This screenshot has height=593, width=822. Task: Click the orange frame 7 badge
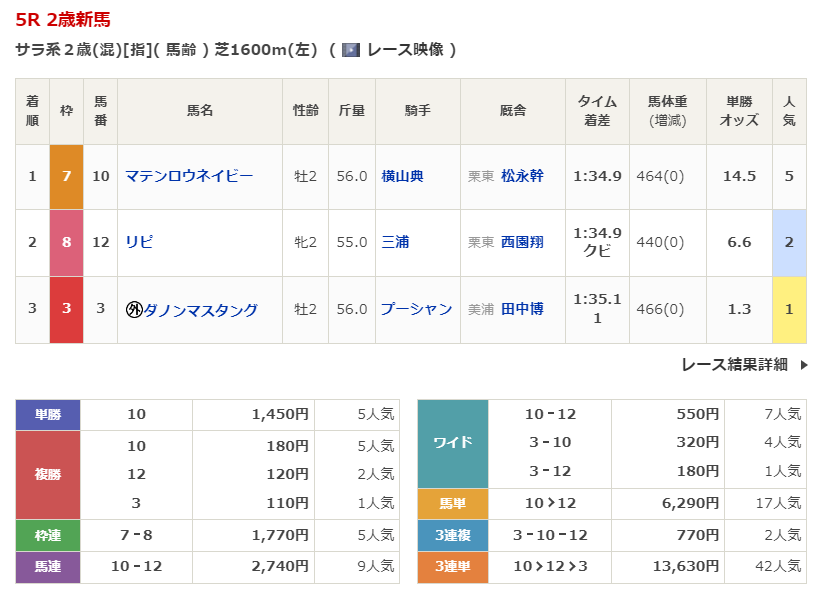pos(67,176)
